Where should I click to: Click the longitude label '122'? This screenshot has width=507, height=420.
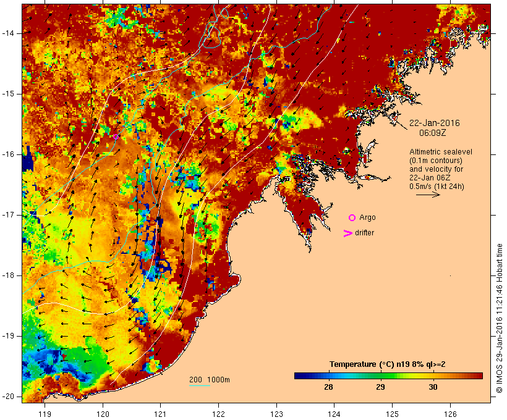219,414
